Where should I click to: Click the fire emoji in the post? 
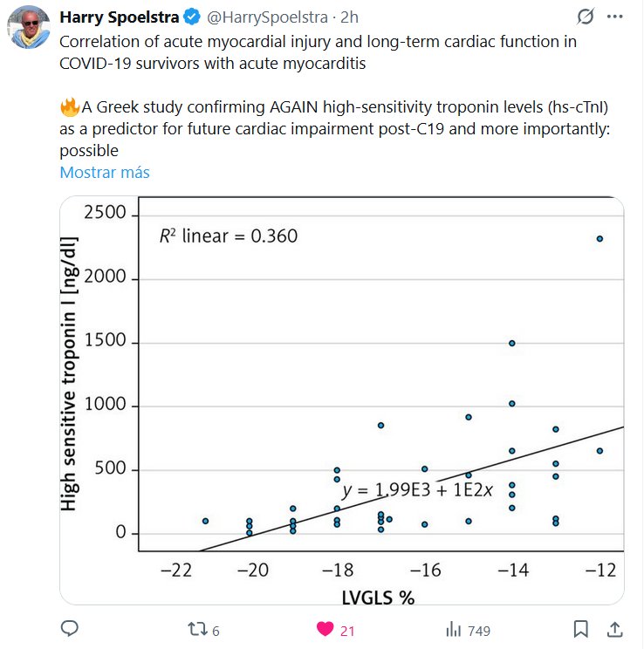pyautogui.click(x=70, y=107)
